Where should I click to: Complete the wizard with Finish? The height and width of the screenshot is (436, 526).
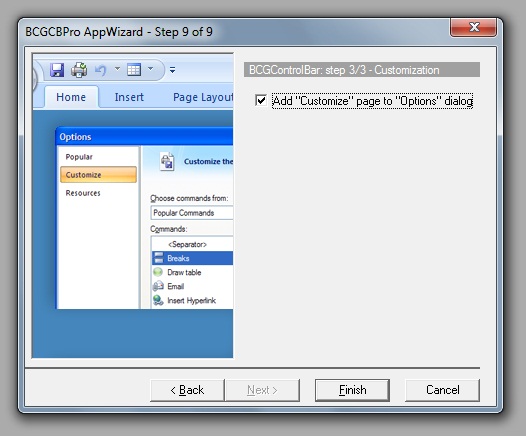pos(352,390)
